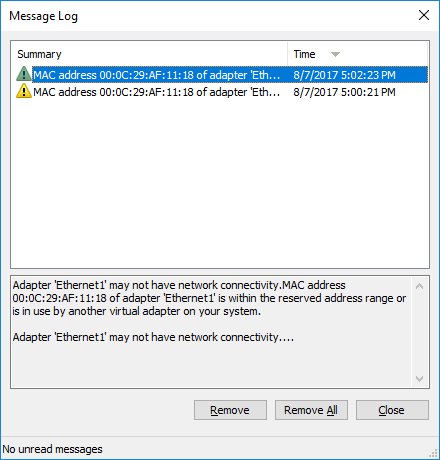Click the empty area of the message list

click(220, 183)
